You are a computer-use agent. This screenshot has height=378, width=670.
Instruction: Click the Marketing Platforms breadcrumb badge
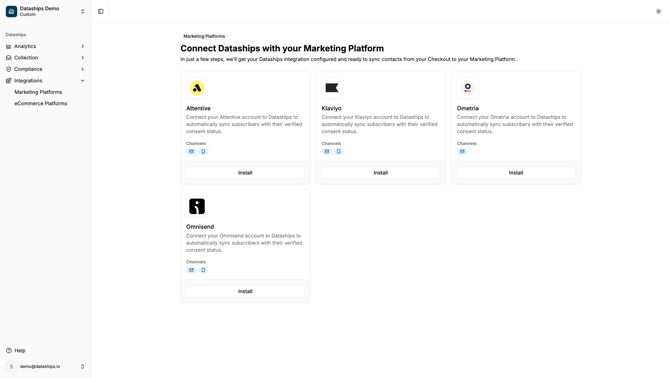click(x=204, y=36)
